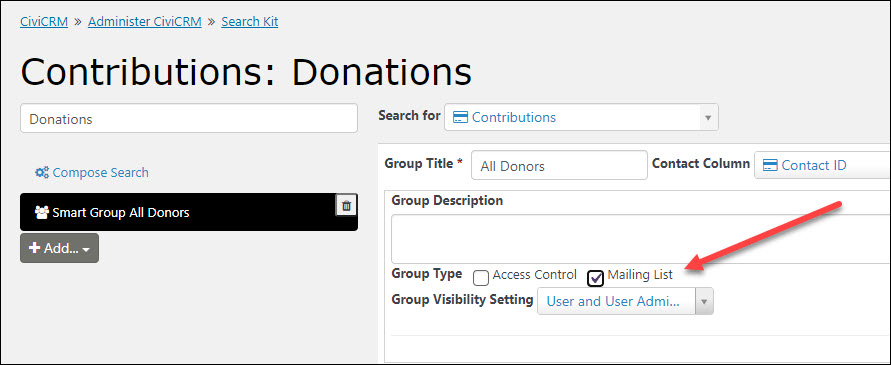Open the Add... dropdown button
Screen dimensions: 891x365
tap(59, 248)
